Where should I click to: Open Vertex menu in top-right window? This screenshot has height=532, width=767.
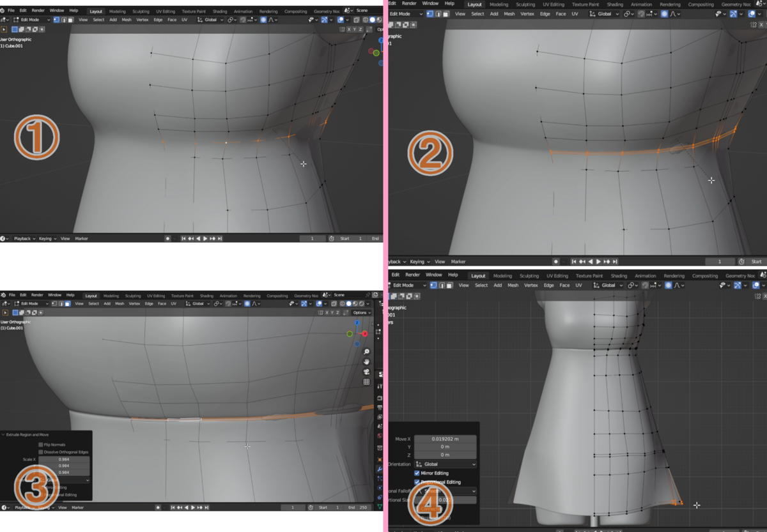coord(527,14)
